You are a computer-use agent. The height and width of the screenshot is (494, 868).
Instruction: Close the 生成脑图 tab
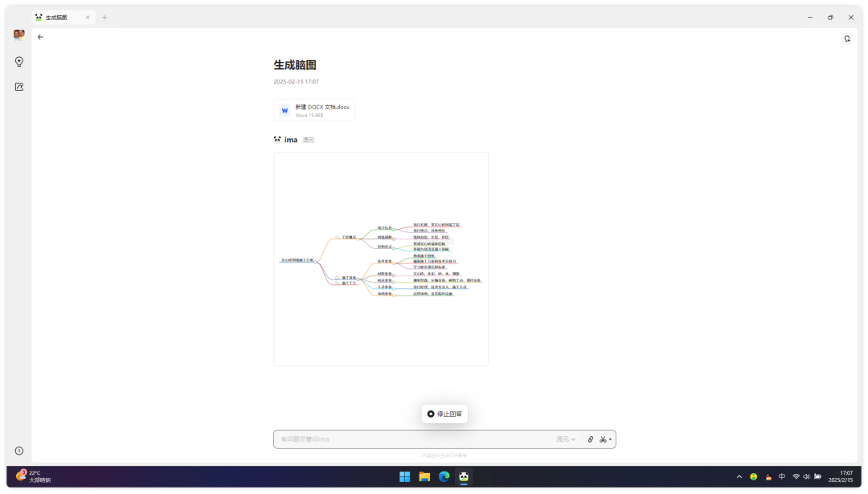88,17
